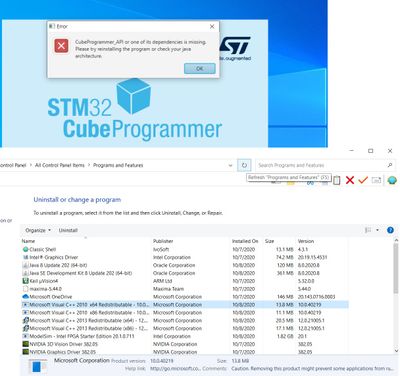The width and height of the screenshot is (400, 376).
Task: Open help with the blue question mark icon
Action: pos(390,230)
